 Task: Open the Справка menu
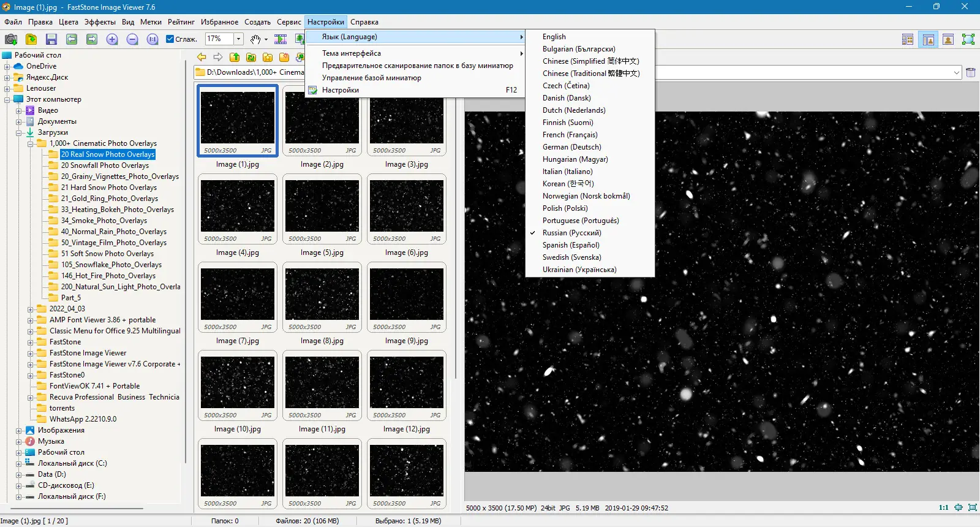click(x=364, y=22)
